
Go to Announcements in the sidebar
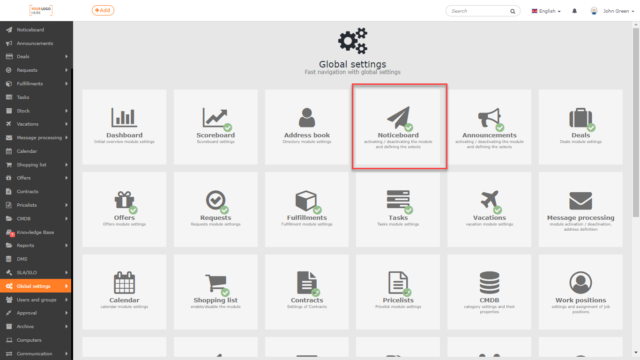36,43
